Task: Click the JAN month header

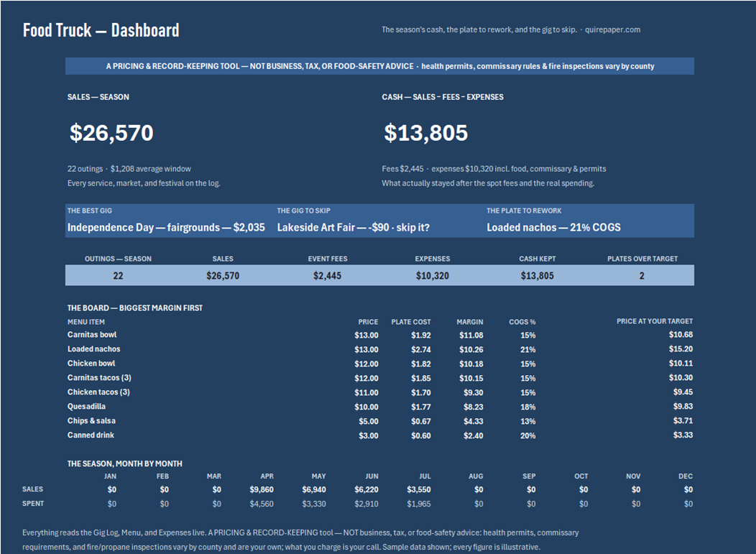Action: 110,476
